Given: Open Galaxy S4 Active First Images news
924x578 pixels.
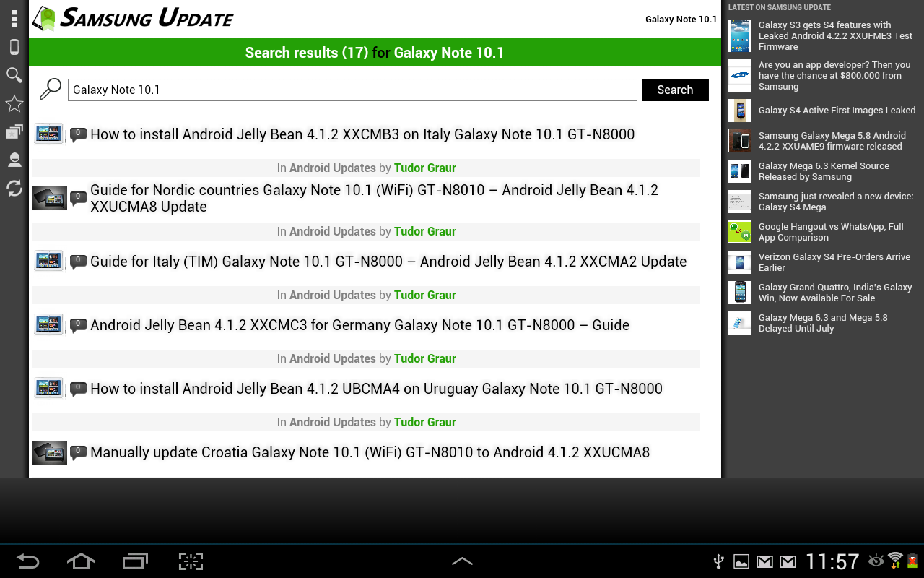Looking at the screenshot, I should point(837,111).
